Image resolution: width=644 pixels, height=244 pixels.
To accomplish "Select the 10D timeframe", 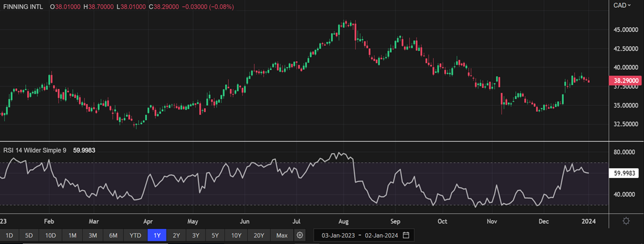I will pyautogui.click(x=51, y=236).
